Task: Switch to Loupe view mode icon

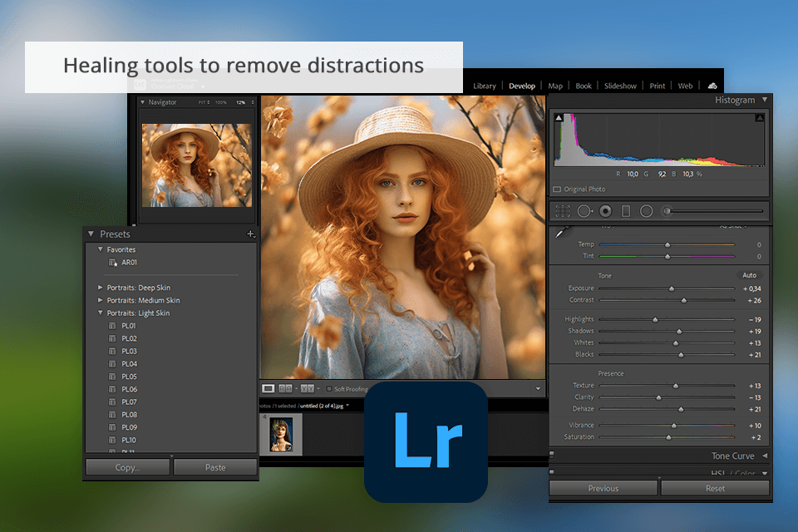Action: (x=268, y=388)
